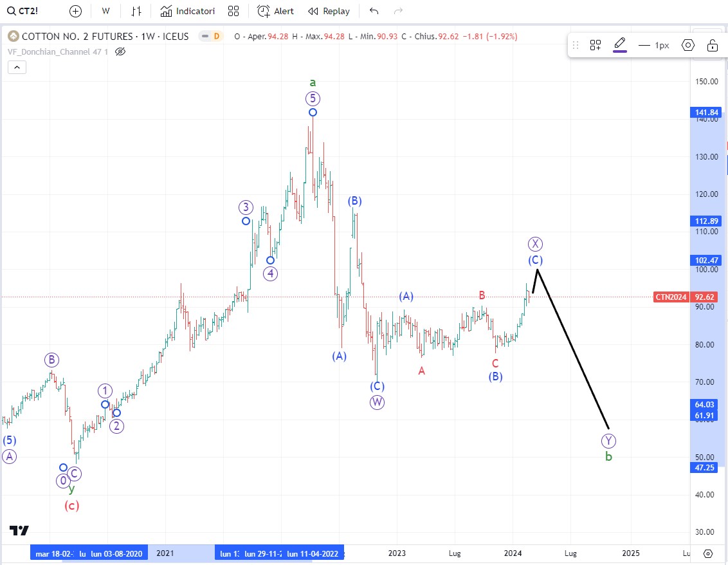728x565 pixels.
Task: Click the plus icon to compare or add symbol
Action: 75,11
